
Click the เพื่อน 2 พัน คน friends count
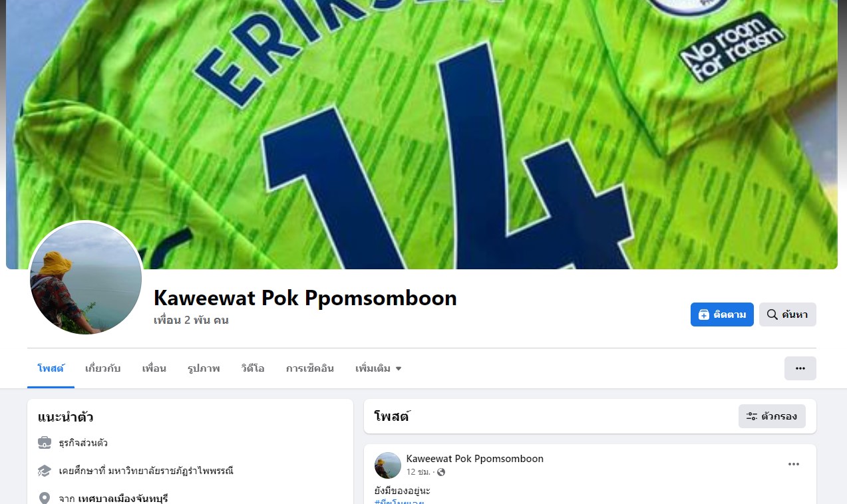pyautogui.click(x=191, y=320)
